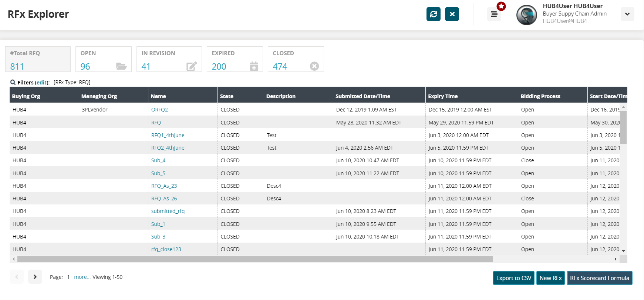Click the edit icon in IN REVISION tile

pyautogui.click(x=192, y=66)
